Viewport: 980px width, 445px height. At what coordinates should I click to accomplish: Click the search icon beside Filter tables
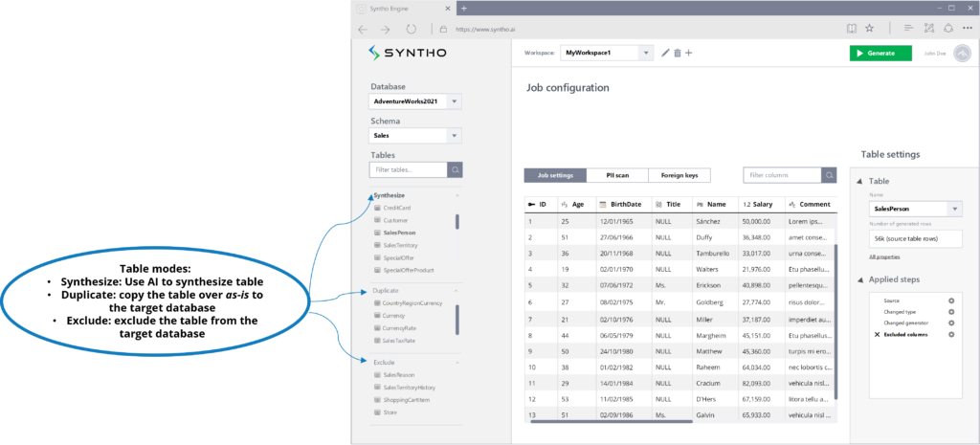pyautogui.click(x=455, y=169)
